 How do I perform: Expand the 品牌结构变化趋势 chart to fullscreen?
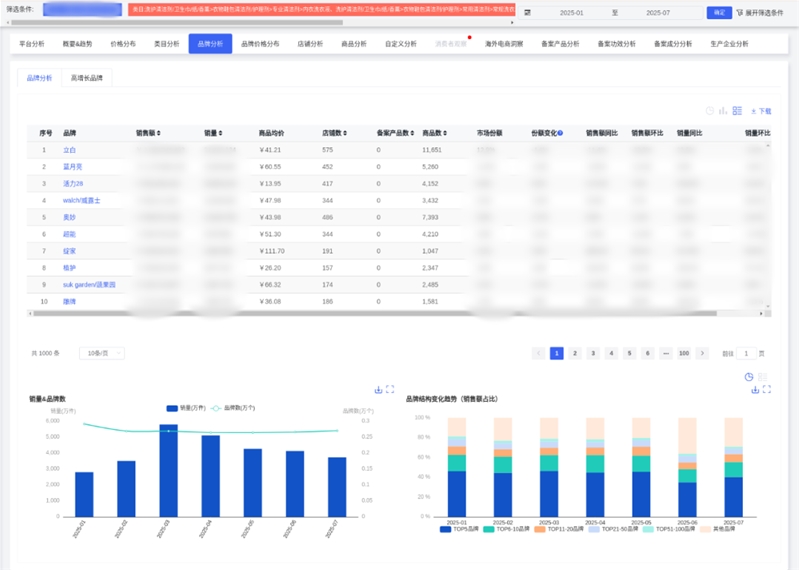pyautogui.click(x=767, y=390)
